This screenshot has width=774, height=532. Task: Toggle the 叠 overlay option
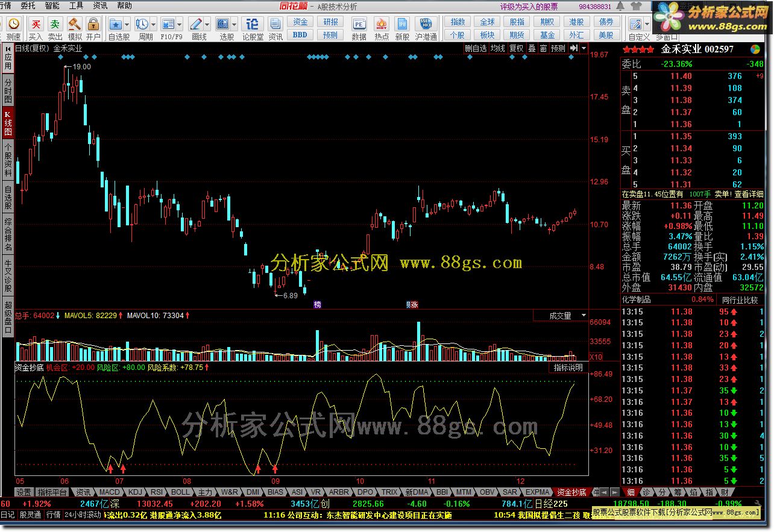point(532,49)
